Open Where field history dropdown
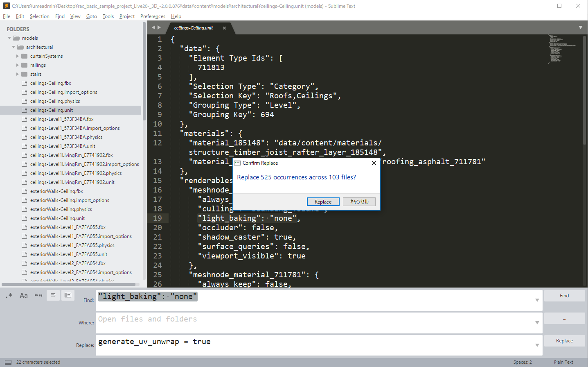The image size is (588, 367). coord(537,323)
